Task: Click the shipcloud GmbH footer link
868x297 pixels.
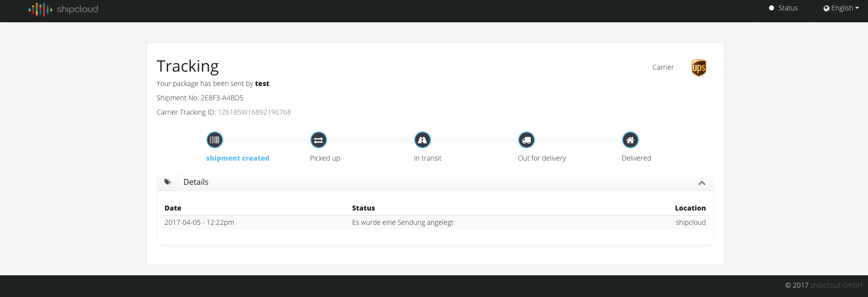Action: click(x=836, y=285)
